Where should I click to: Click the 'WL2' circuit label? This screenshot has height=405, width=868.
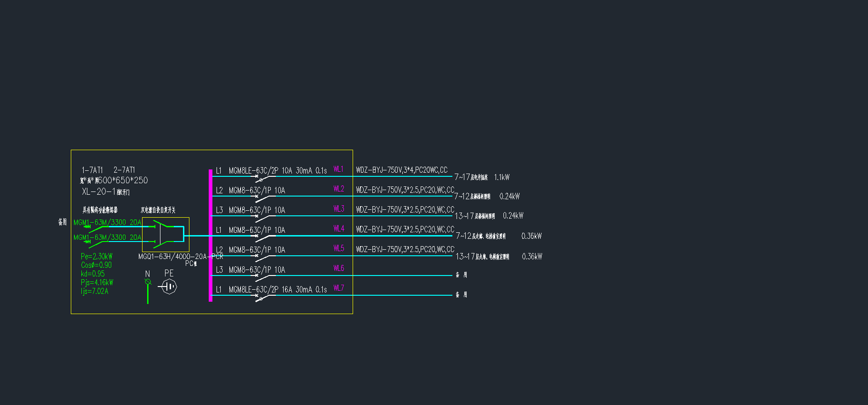point(338,189)
